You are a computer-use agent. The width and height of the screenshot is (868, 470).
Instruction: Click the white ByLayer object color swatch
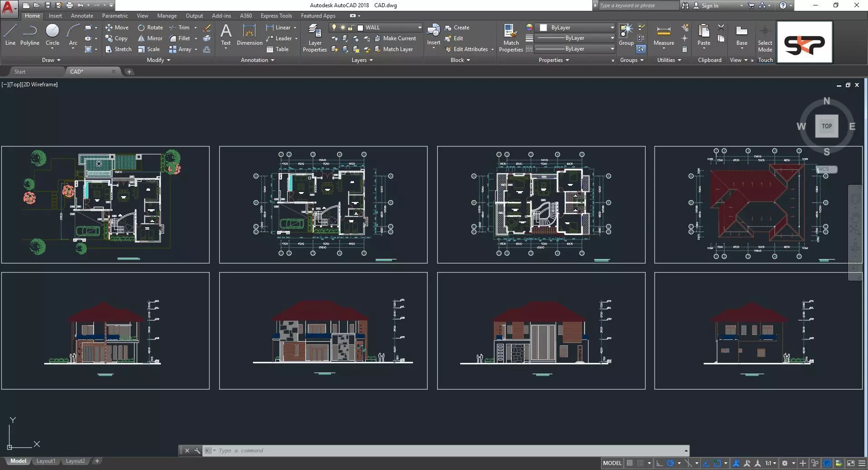(x=543, y=28)
